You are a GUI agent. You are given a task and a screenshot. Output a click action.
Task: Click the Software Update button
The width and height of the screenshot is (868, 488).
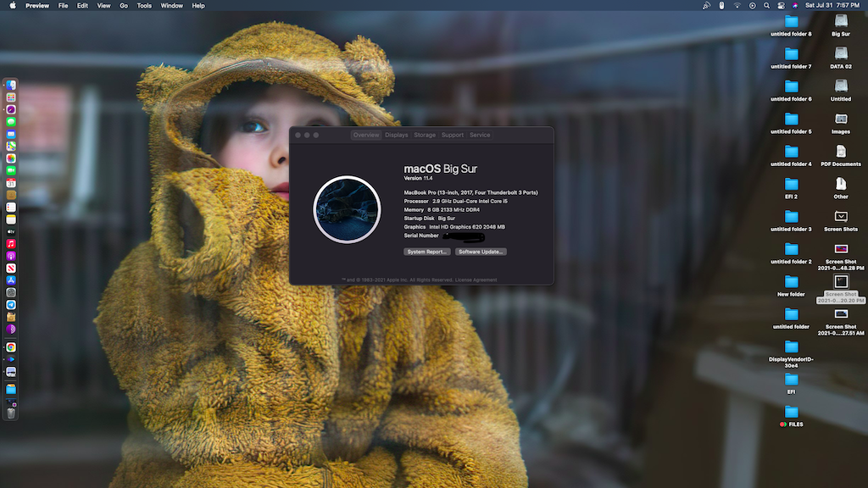pyautogui.click(x=481, y=252)
